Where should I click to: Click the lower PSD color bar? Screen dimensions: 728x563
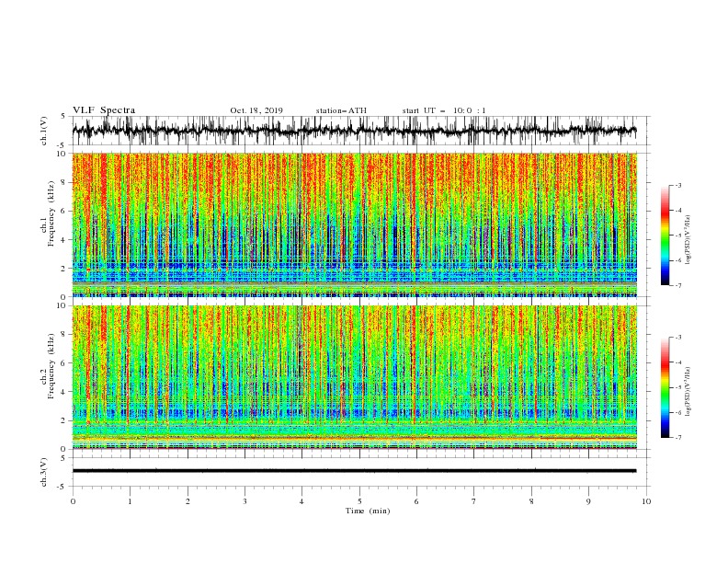[x=665, y=387]
